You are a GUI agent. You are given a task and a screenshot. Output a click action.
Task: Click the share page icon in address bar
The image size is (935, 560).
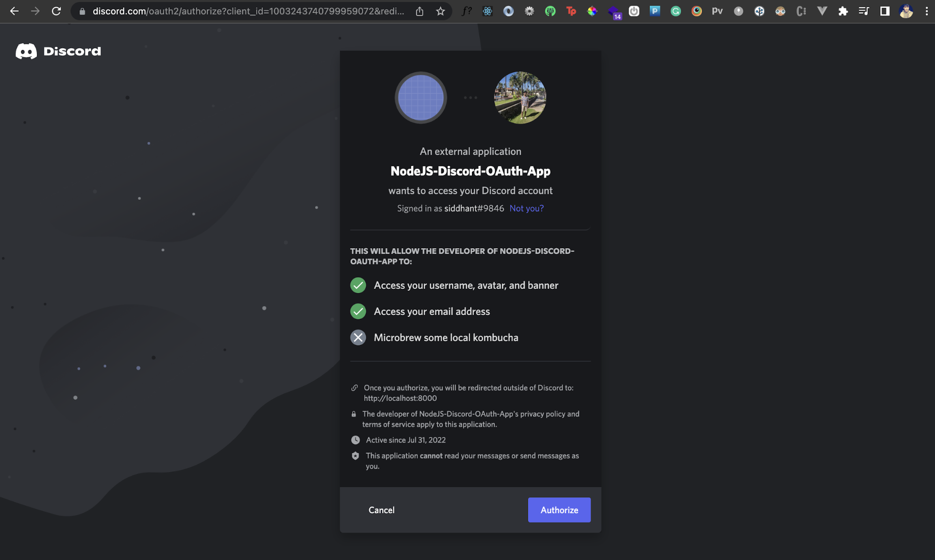(420, 11)
